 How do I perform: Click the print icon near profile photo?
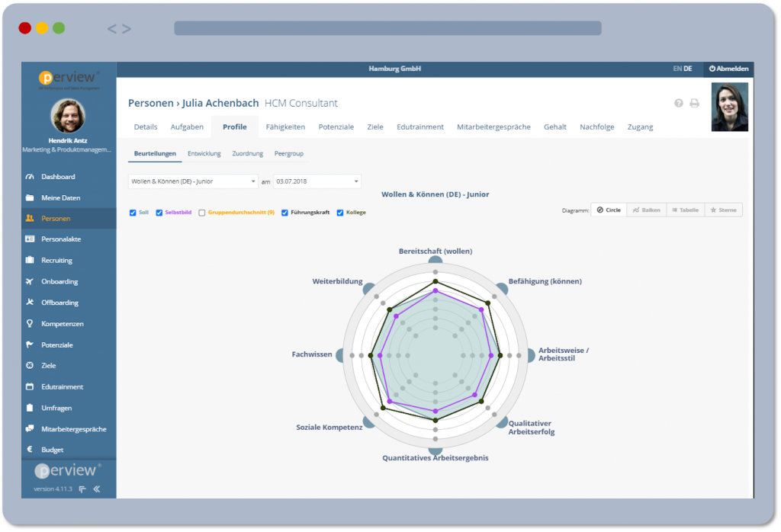point(694,104)
